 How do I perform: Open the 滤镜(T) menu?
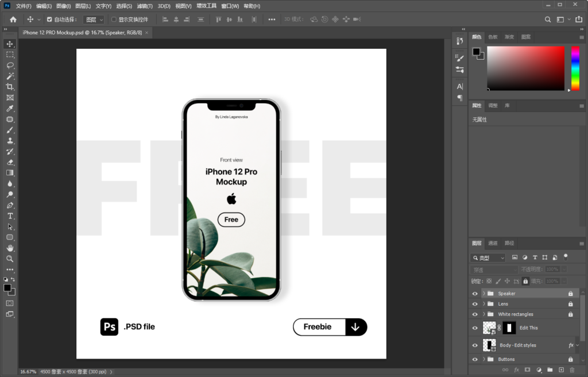tap(145, 6)
